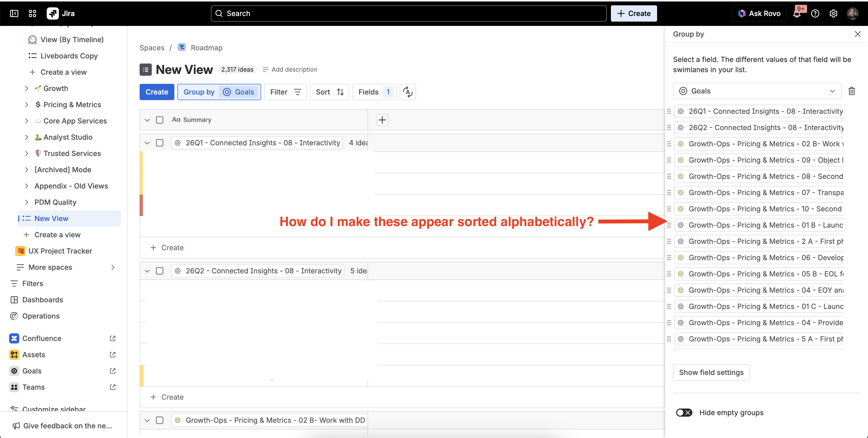868x438 pixels.
Task: Click Show field settings button
Action: 711,372
